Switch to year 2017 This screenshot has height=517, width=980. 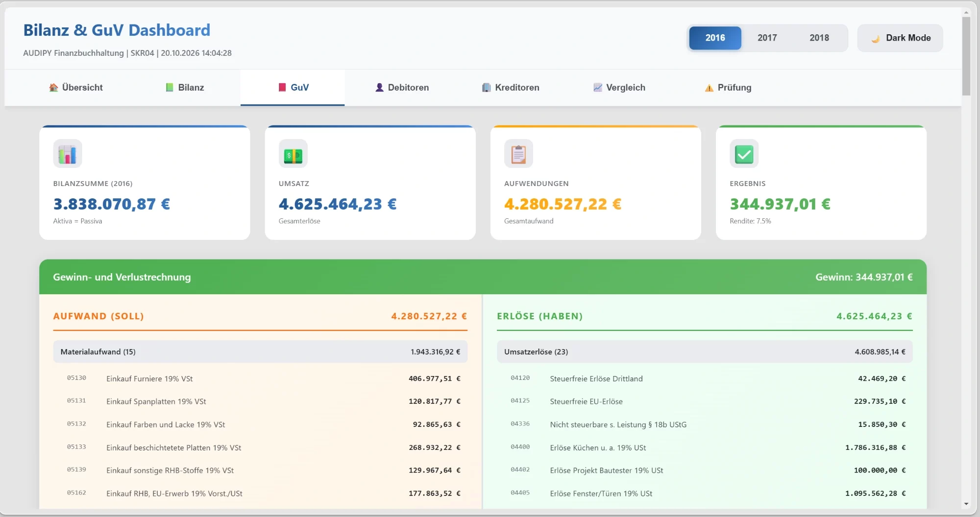tap(767, 38)
